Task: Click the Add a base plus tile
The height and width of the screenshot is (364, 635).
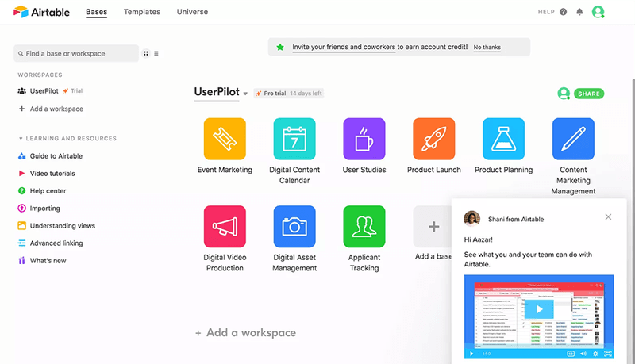Action: 432,227
